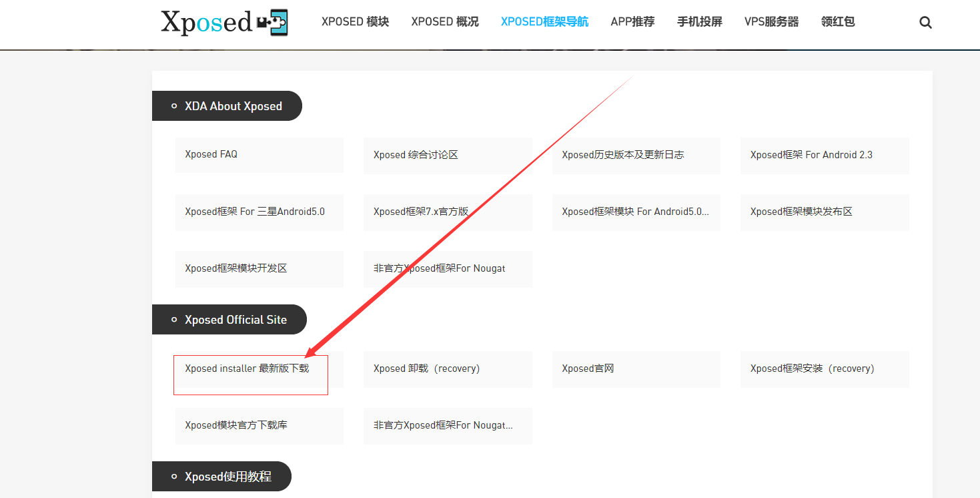Open the VPS服务器 menu item
This screenshot has height=498, width=980.
[x=771, y=22]
